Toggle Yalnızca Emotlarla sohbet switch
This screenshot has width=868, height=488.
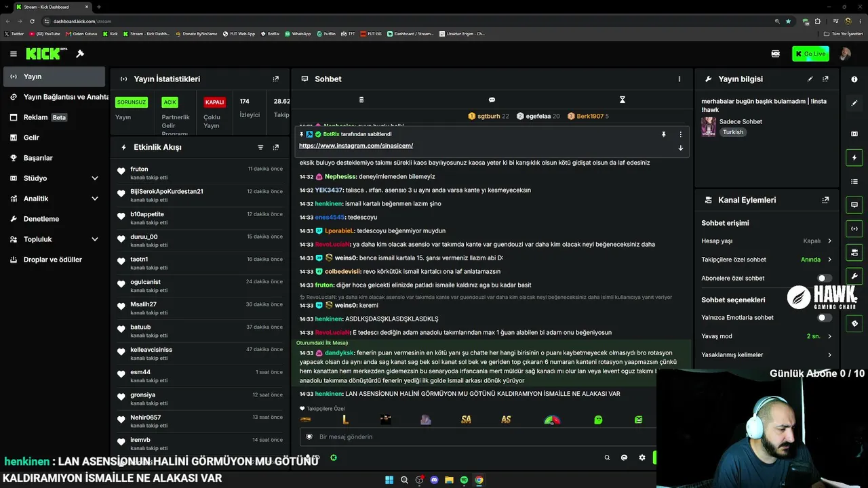click(x=824, y=317)
